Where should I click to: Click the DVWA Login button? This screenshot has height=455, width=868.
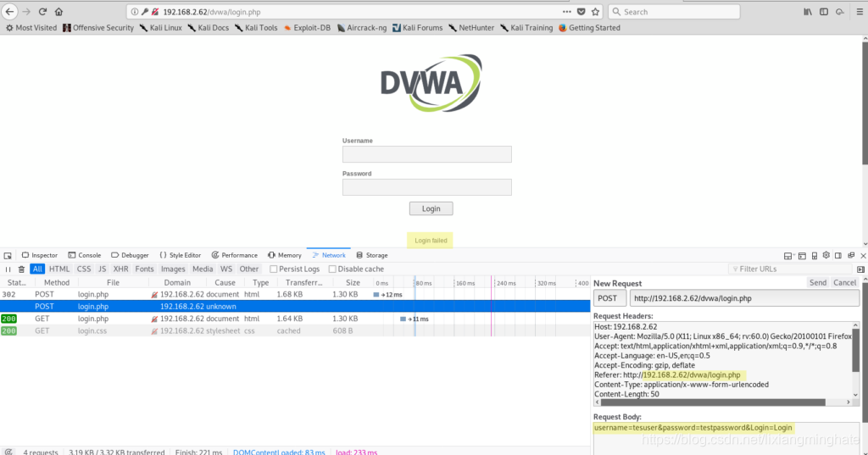(x=431, y=208)
